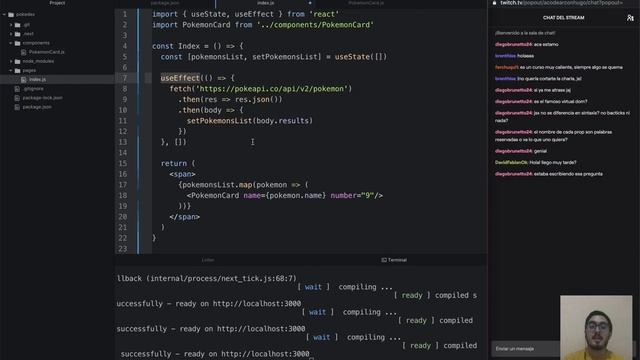Screen dimensions: 640x360
Task: Click 'useEffect' call on line 7
Action: point(180,78)
